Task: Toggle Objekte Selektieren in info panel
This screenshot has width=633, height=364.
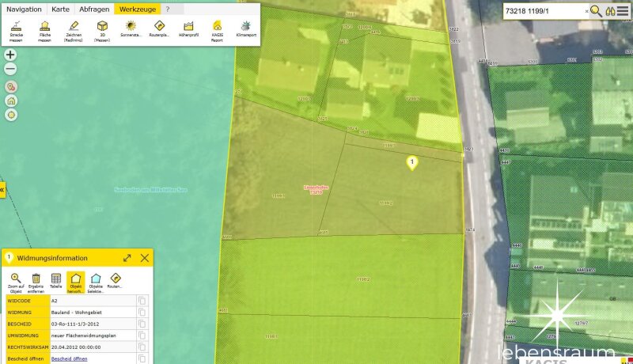Action: (x=96, y=282)
